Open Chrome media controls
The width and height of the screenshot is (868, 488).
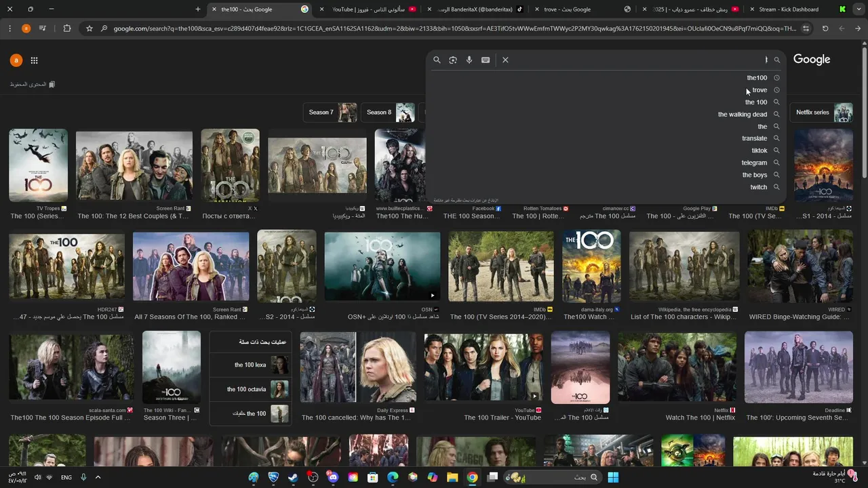pos(43,28)
